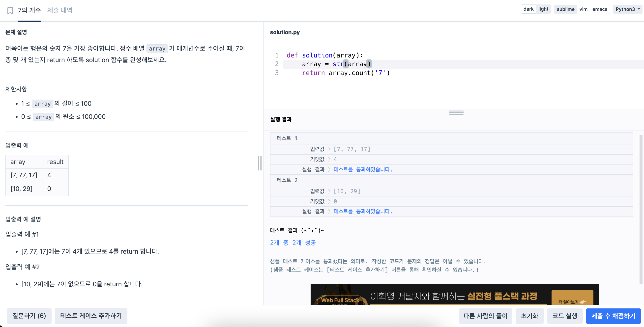This screenshot has height=327, width=644.
Task: Choose vim key bindings
Action: click(583, 9)
